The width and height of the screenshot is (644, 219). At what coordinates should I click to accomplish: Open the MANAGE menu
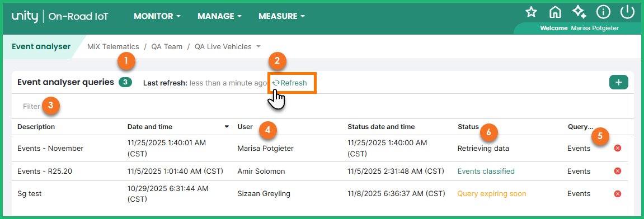[x=219, y=16]
